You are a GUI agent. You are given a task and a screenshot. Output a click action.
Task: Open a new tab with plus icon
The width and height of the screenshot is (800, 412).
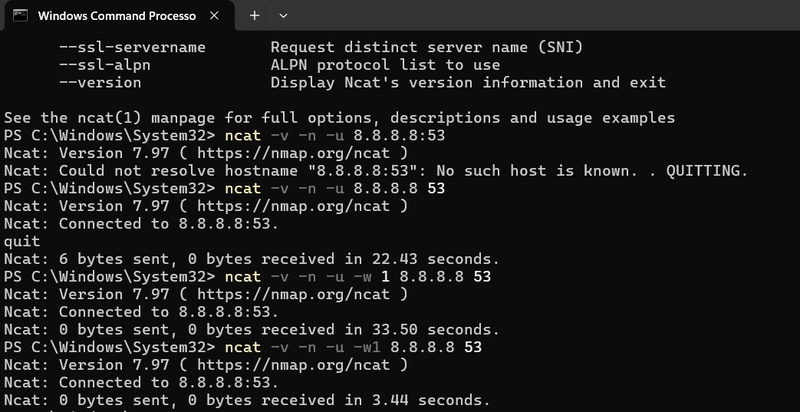coord(254,17)
